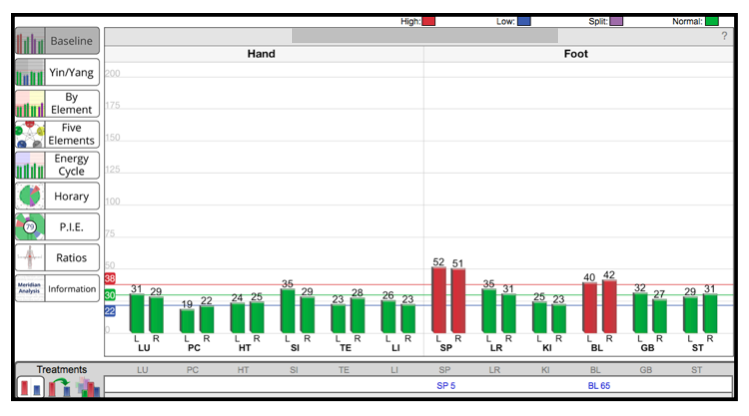The height and width of the screenshot is (416, 749).
Task: Click the Hand section header
Action: pos(261,53)
